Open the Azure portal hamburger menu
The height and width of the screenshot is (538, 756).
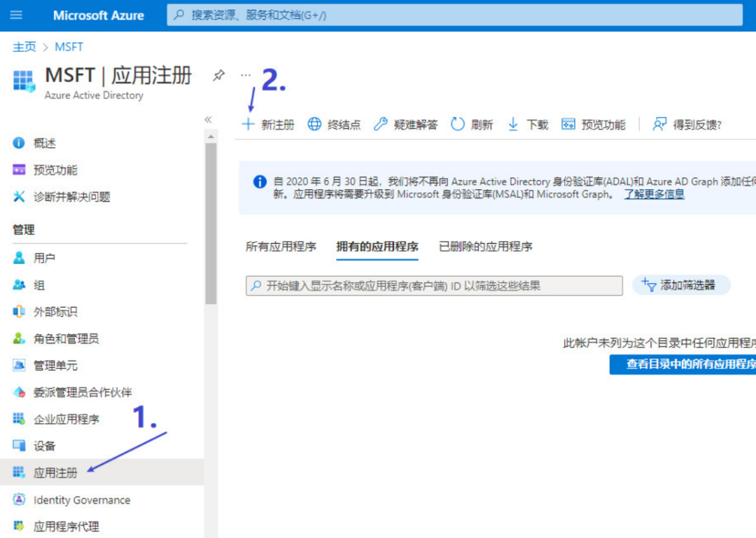coord(15,15)
